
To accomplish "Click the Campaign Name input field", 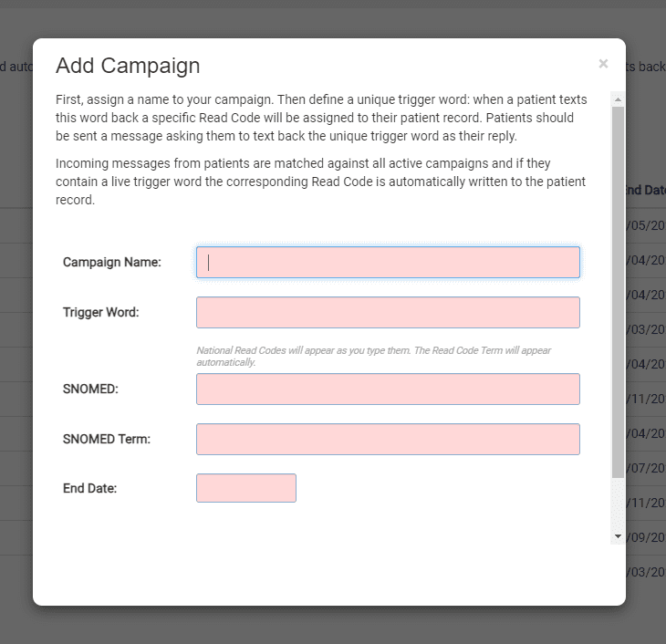I will coord(388,262).
